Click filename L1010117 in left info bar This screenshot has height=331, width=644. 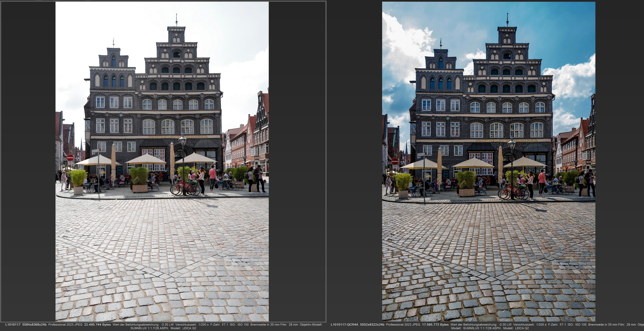point(13,325)
